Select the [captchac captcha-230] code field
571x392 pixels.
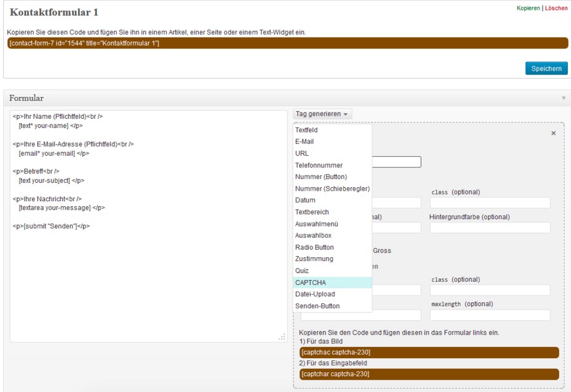[429, 352]
